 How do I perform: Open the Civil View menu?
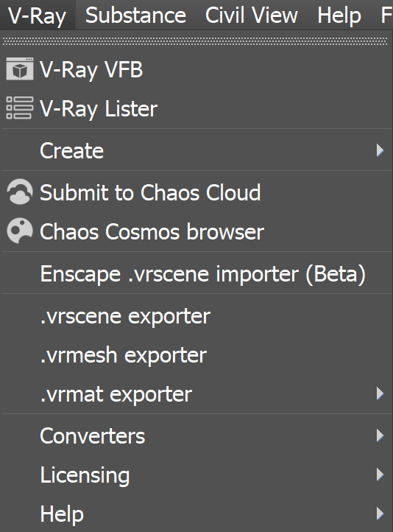[252, 15]
